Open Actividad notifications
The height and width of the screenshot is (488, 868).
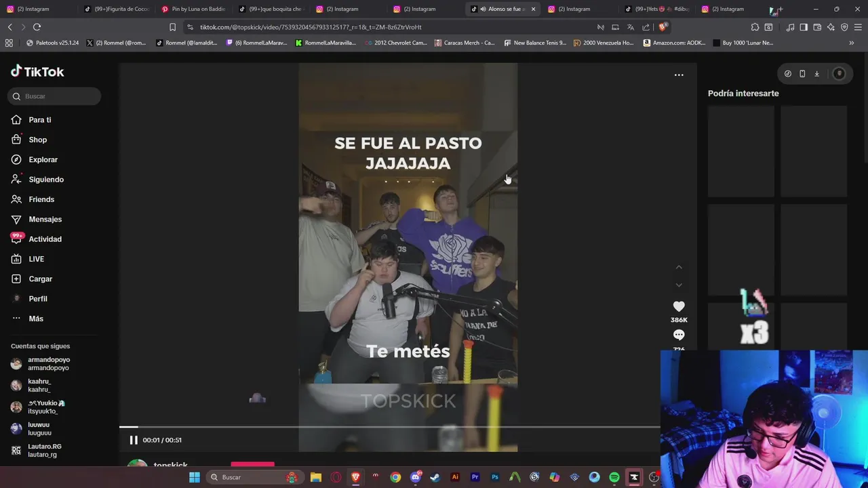(37, 239)
